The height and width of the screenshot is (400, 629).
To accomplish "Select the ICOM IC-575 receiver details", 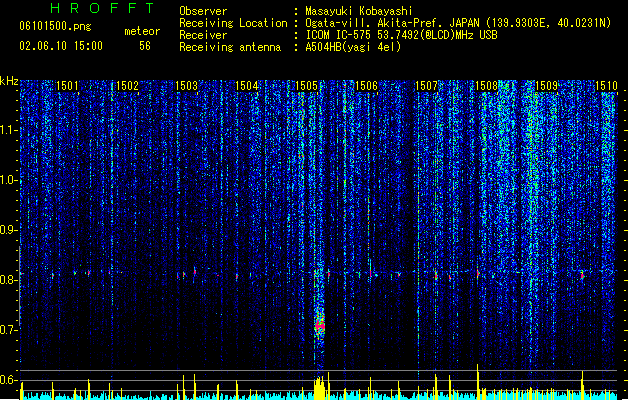I will 402,35.
